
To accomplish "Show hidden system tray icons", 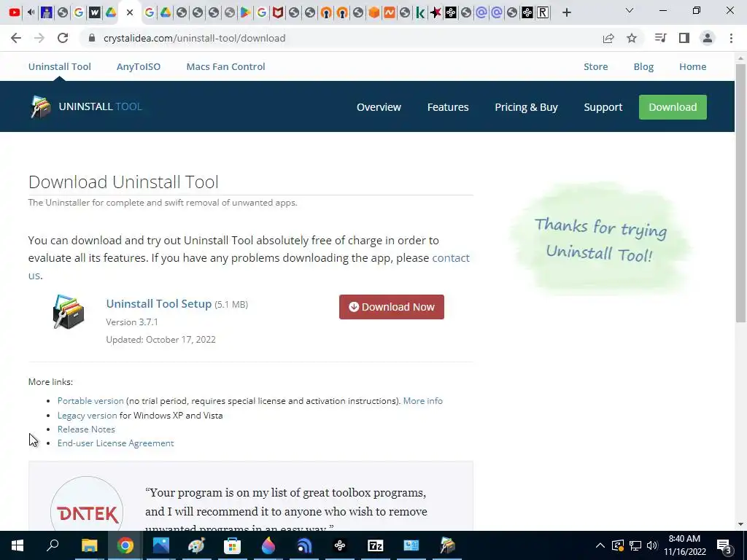I will tap(600, 545).
